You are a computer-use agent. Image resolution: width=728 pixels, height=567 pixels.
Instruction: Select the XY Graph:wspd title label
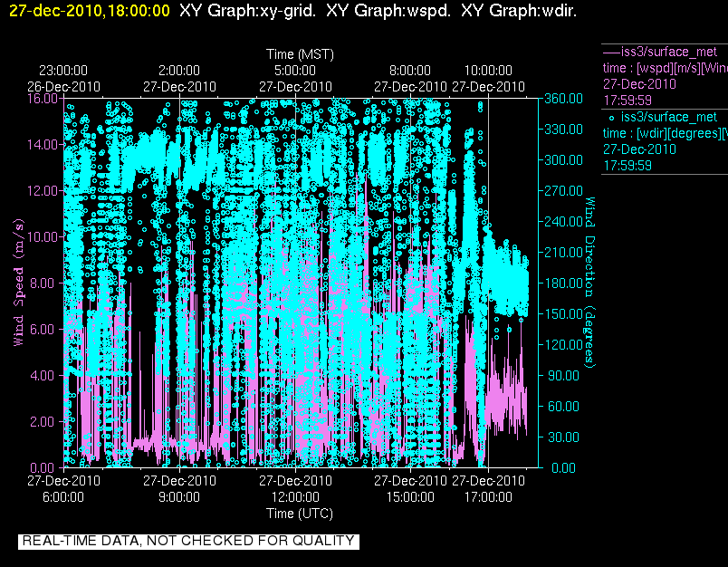tap(388, 12)
